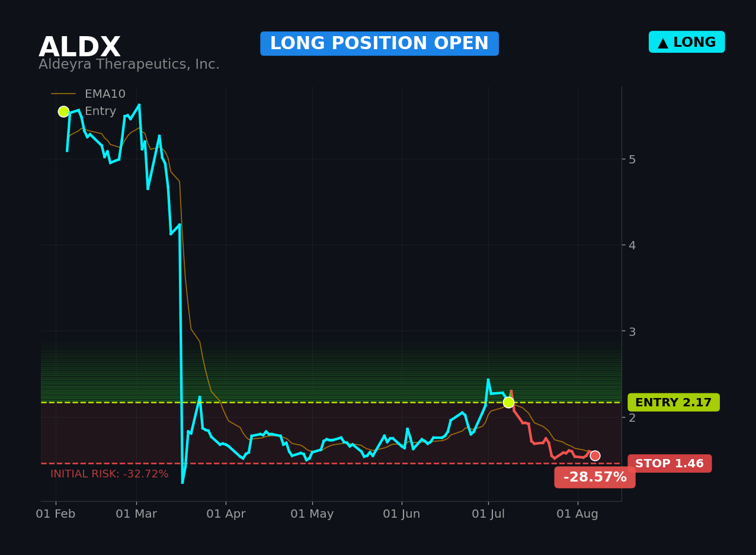
Task: Click the entry point marker on the chart
Action: [508, 402]
